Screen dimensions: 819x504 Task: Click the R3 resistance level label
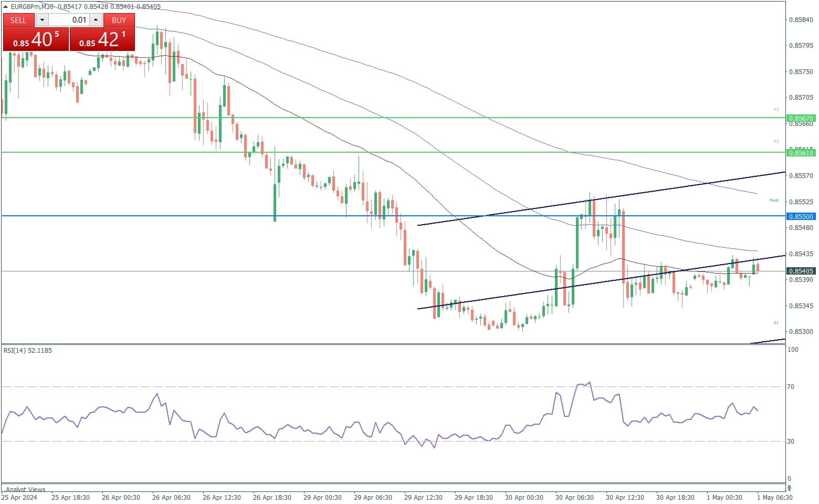point(776,110)
